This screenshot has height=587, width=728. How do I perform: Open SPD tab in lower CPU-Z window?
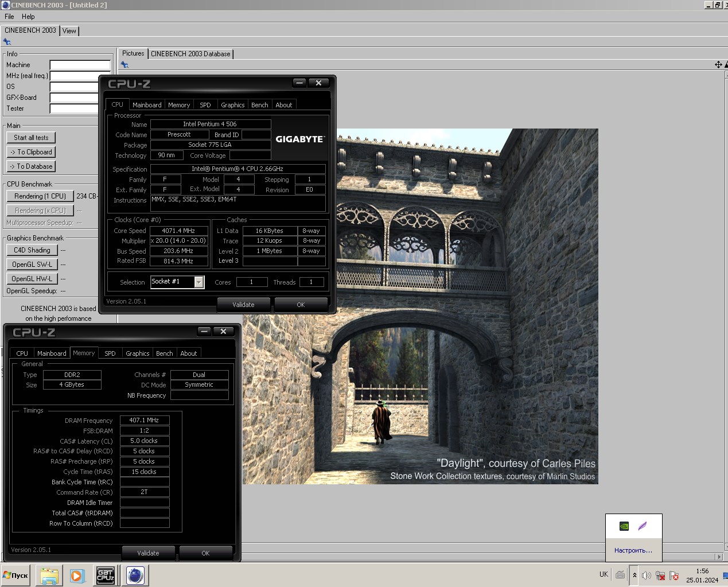[x=110, y=353]
